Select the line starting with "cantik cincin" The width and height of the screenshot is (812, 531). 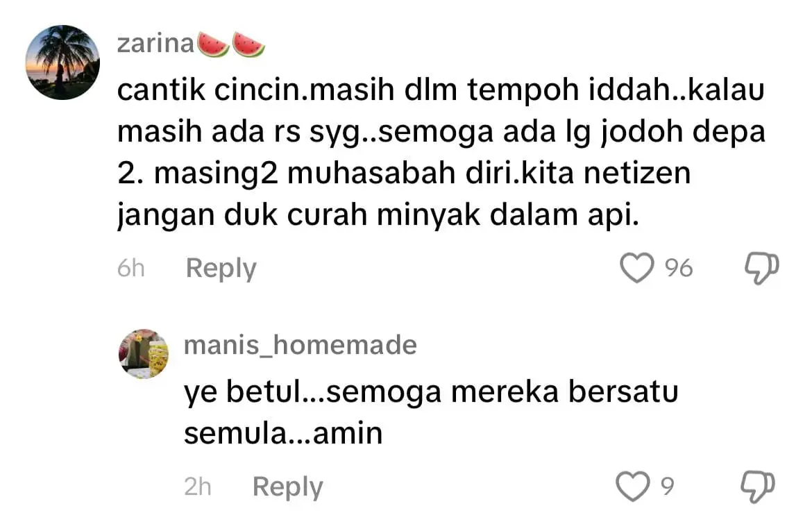point(440,94)
